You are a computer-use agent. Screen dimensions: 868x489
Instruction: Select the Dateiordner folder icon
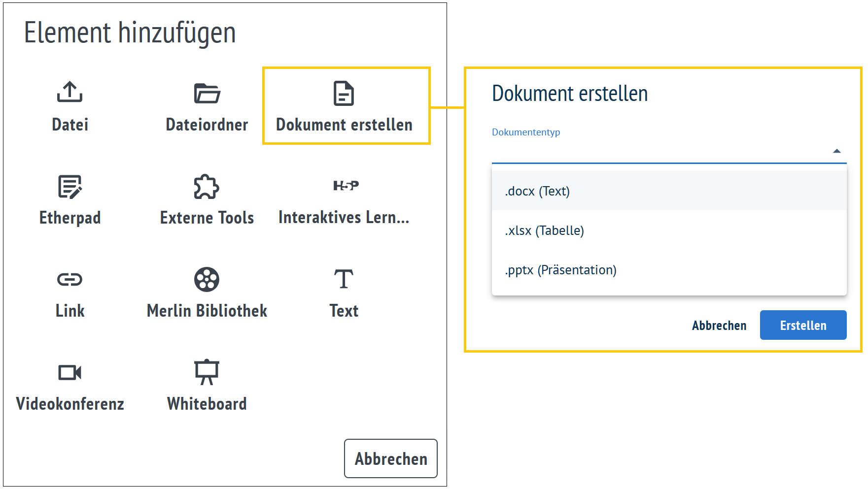[x=207, y=93]
